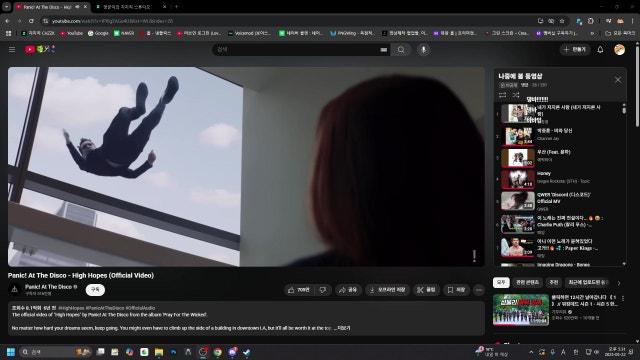The image size is (640, 360).
Task: Toggle playlist shuffle icon
Action: click(x=516, y=95)
